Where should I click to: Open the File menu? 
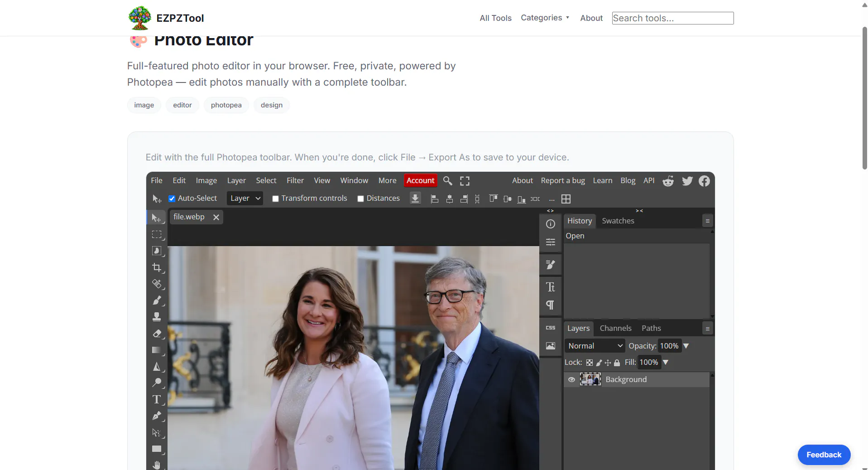tap(157, 180)
